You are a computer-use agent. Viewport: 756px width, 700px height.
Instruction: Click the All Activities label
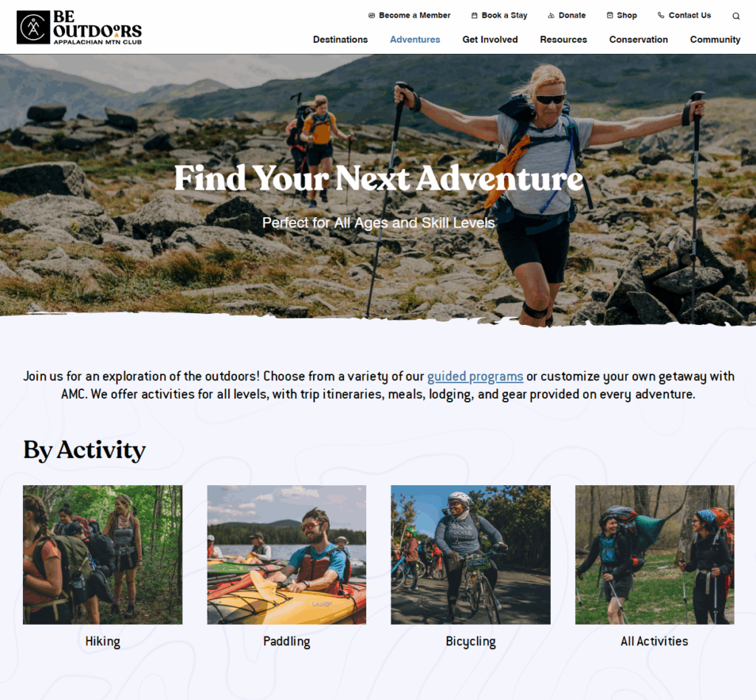[x=654, y=641]
